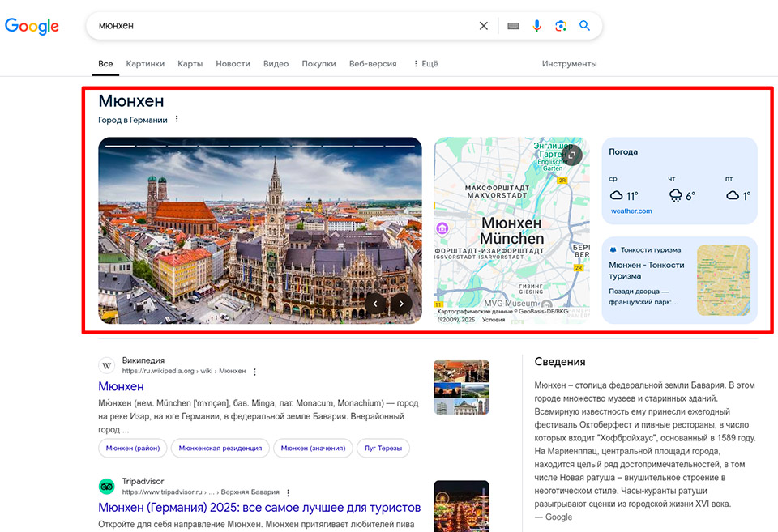Open weather.com source link
Viewport: 778px width, 532px height.
pyautogui.click(x=631, y=211)
